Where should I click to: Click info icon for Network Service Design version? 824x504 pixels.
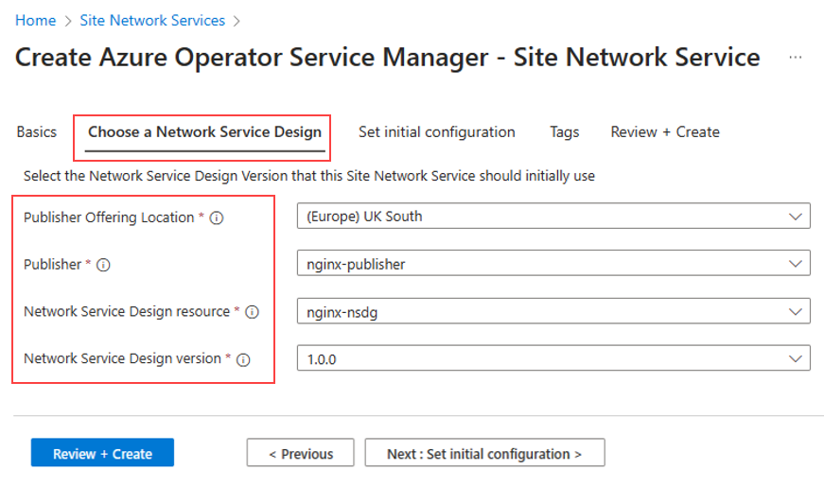click(243, 359)
